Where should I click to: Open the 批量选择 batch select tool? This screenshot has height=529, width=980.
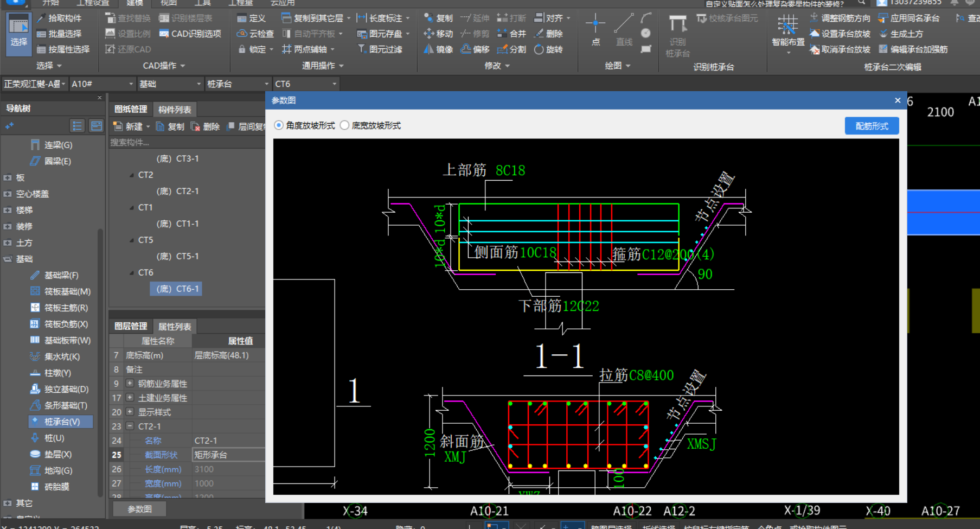tap(59, 34)
